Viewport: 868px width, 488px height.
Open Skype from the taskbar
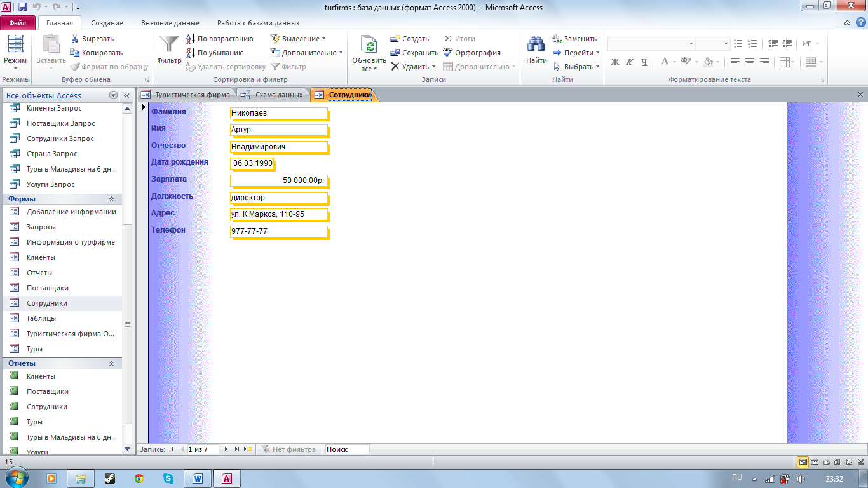pos(168,478)
